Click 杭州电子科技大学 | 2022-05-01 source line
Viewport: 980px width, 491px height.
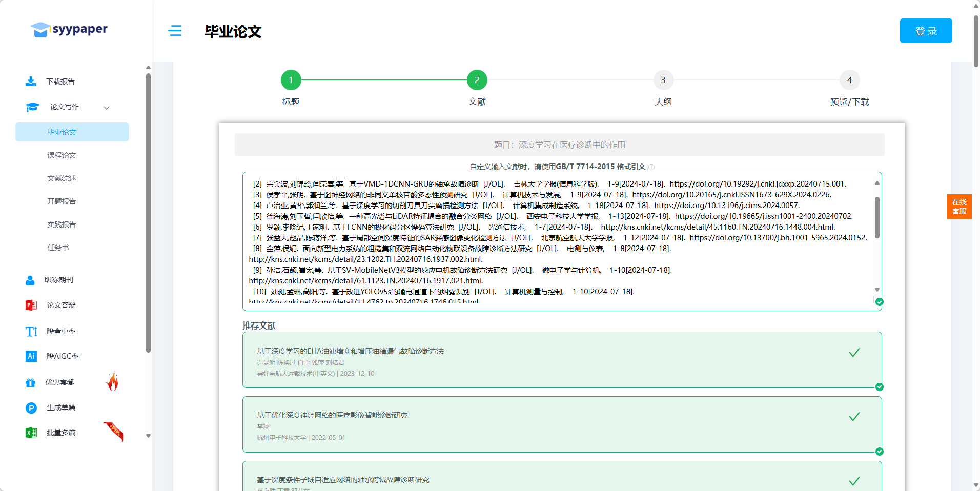(301, 438)
